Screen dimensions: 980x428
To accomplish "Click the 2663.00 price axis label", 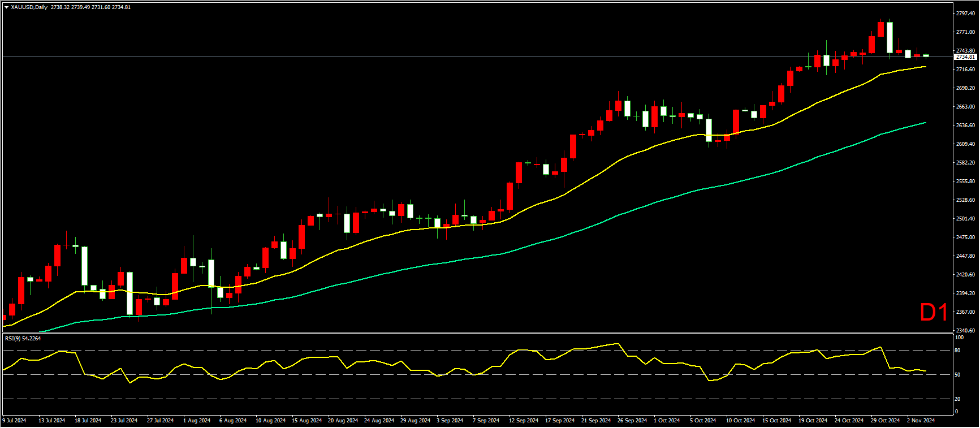I will 965,107.
